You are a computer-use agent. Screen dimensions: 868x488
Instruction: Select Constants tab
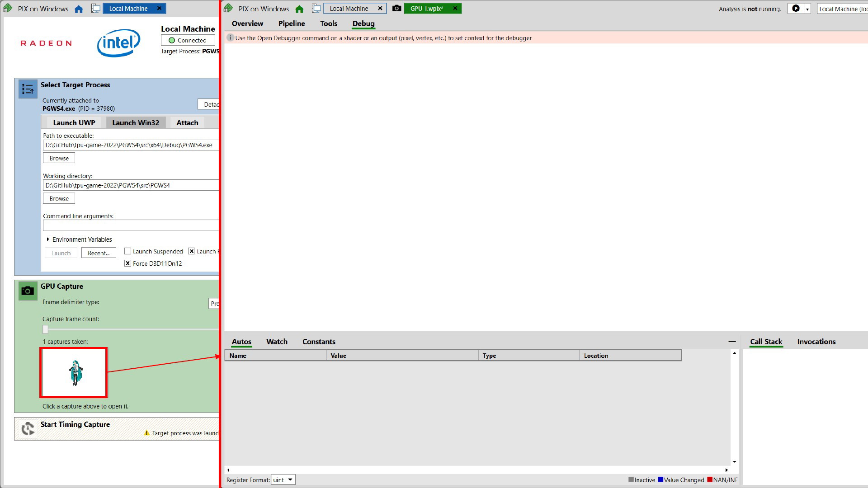pyautogui.click(x=319, y=342)
